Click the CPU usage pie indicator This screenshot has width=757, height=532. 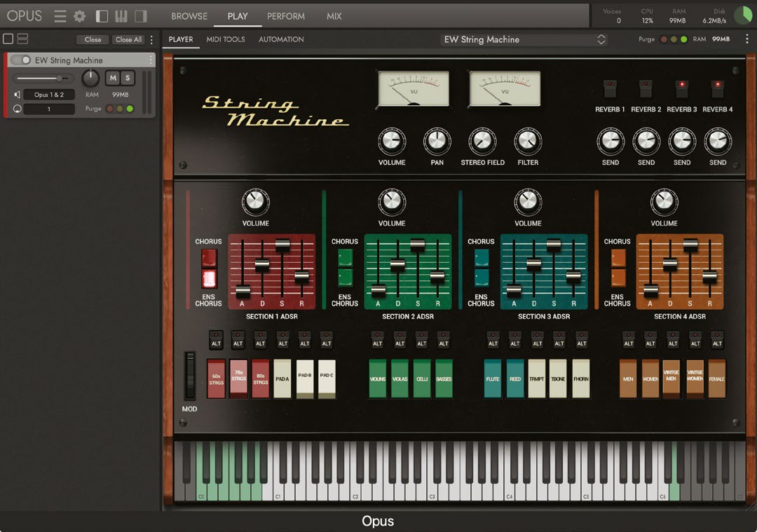click(742, 15)
